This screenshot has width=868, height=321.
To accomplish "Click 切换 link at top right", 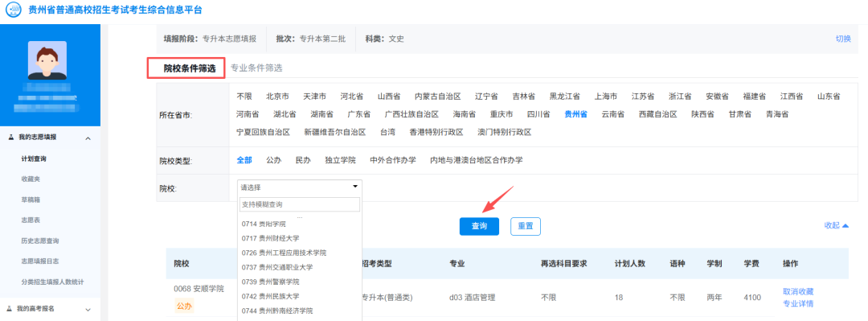I will 843,39.
